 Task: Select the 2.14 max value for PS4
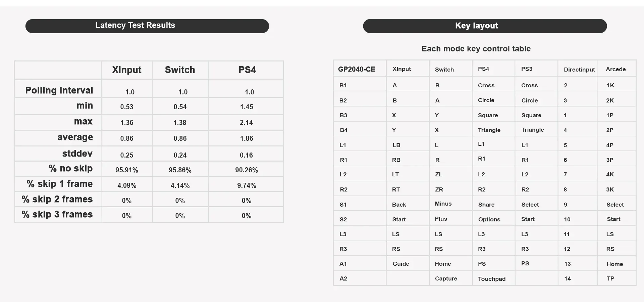click(x=246, y=123)
